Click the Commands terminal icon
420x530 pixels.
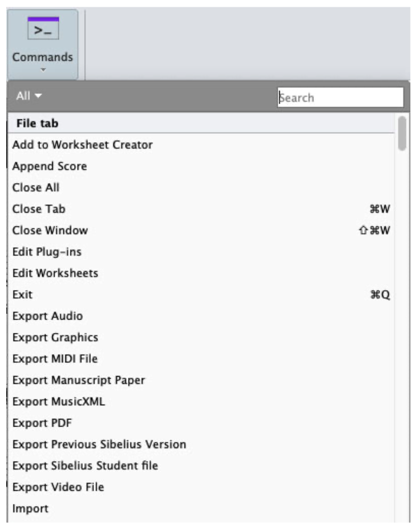[x=43, y=30]
